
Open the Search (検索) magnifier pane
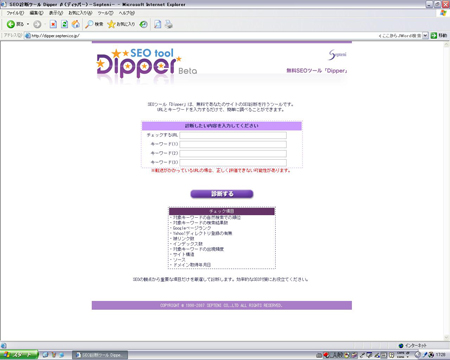(94, 24)
